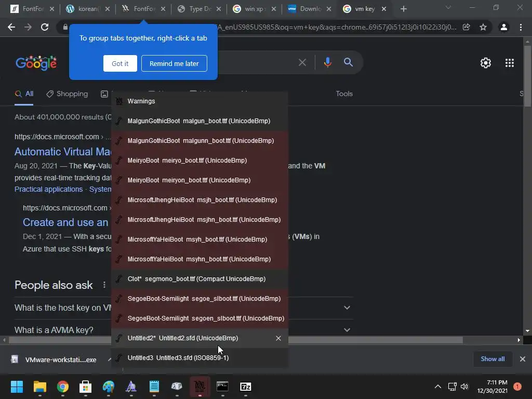Open Practical applications sublink
Screen dimensions: 532x399
click(x=48, y=189)
